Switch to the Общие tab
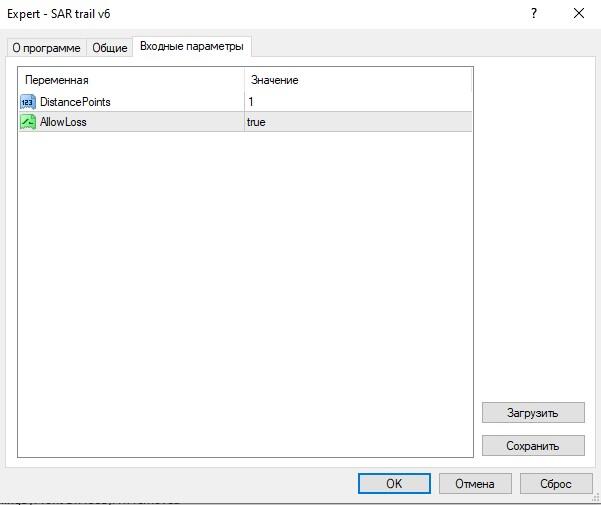 (110, 48)
